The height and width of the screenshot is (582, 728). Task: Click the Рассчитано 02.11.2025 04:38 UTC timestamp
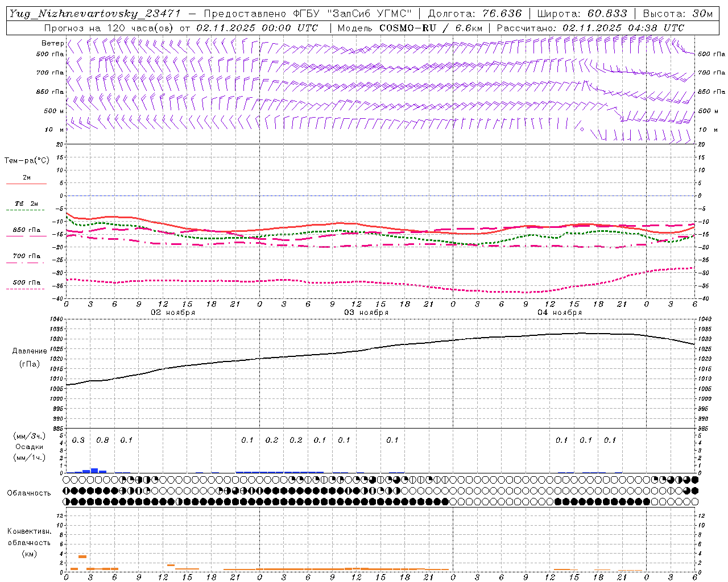(590, 28)
